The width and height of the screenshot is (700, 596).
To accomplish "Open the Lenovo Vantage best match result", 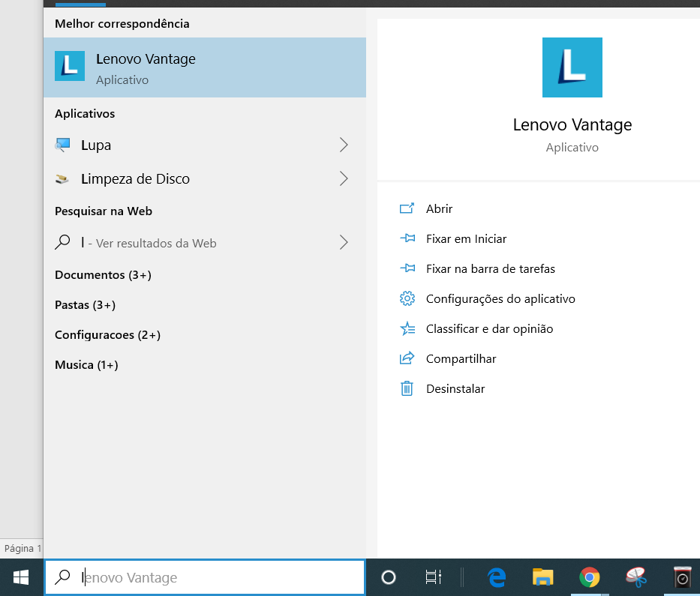I will pos(205,67).
